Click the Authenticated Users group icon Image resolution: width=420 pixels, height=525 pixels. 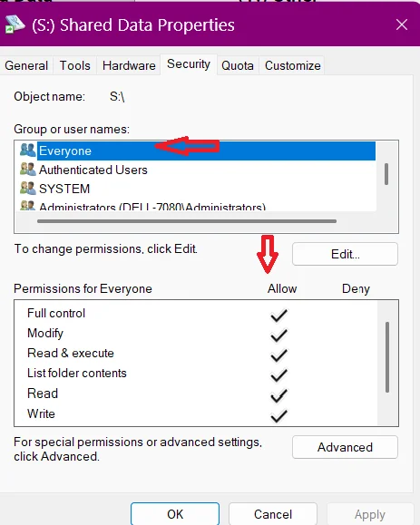coord(28,169)
